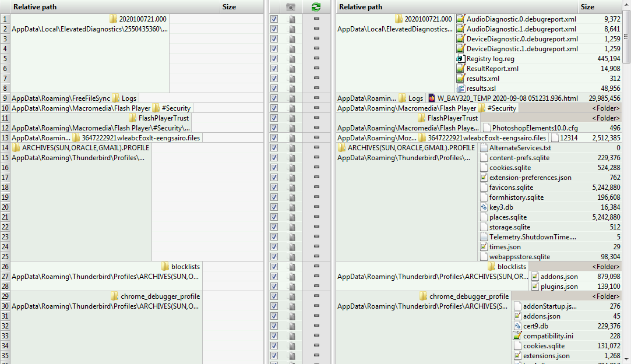Click the results.xsl stylesheet file icon
This screenshot has width=631, height=364.
tap(460, 89)
